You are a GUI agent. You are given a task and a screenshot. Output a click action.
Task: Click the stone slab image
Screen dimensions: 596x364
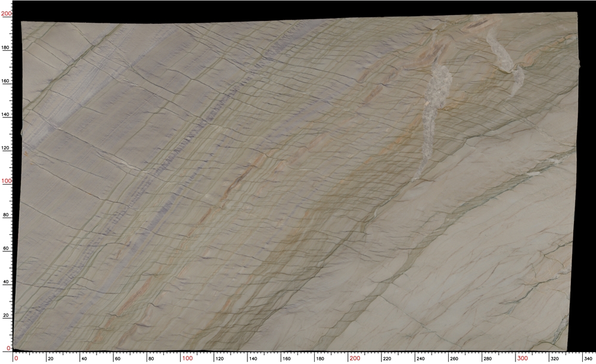click(296, 182)
